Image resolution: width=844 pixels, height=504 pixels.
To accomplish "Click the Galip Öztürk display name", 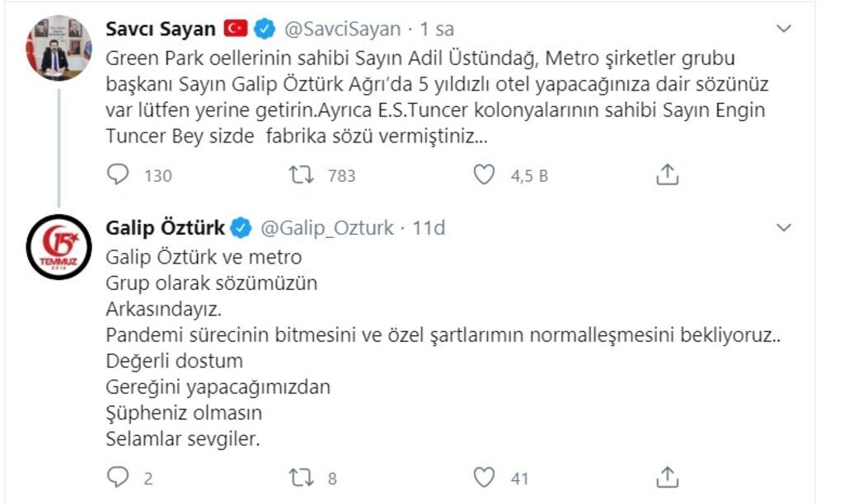I will (x=166, y=227).
